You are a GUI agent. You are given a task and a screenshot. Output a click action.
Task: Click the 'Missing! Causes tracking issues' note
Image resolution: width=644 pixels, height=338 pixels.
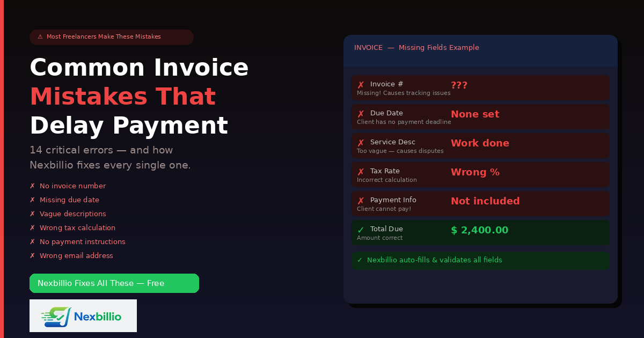point(404,93)
